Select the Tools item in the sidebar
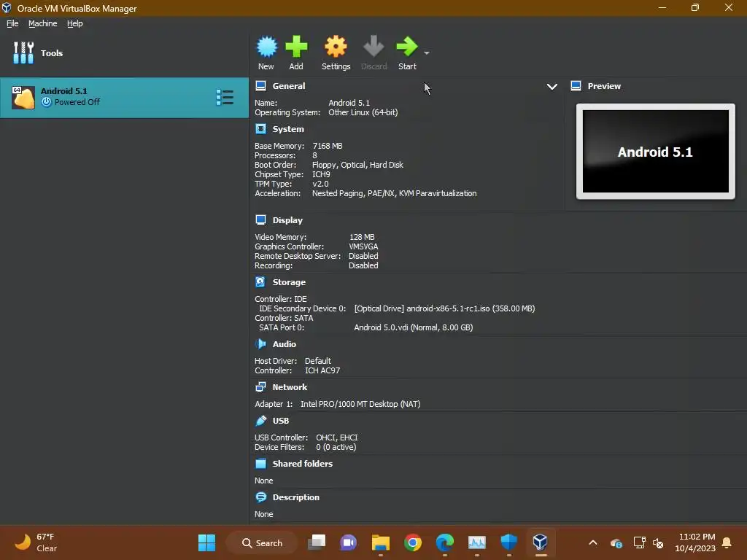Screen dimensions: 747x560 [x=124, y=52]
